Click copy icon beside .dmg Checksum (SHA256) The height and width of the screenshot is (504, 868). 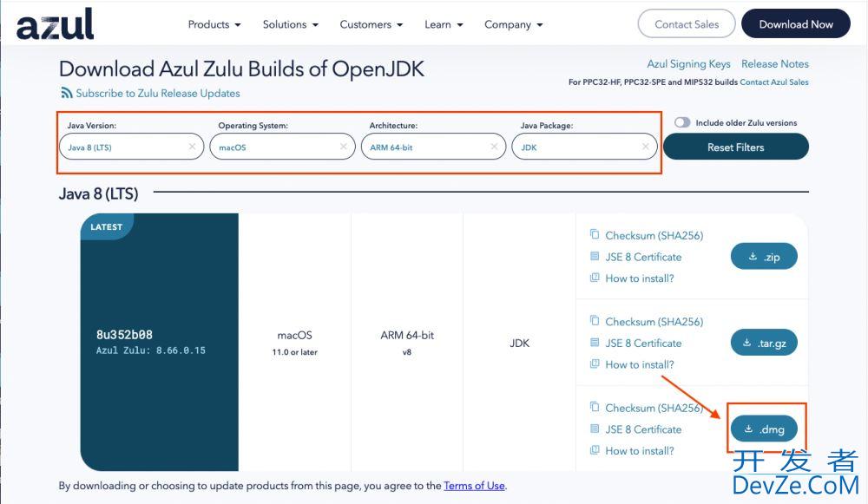pyautogui.click(x=595, y=407)
